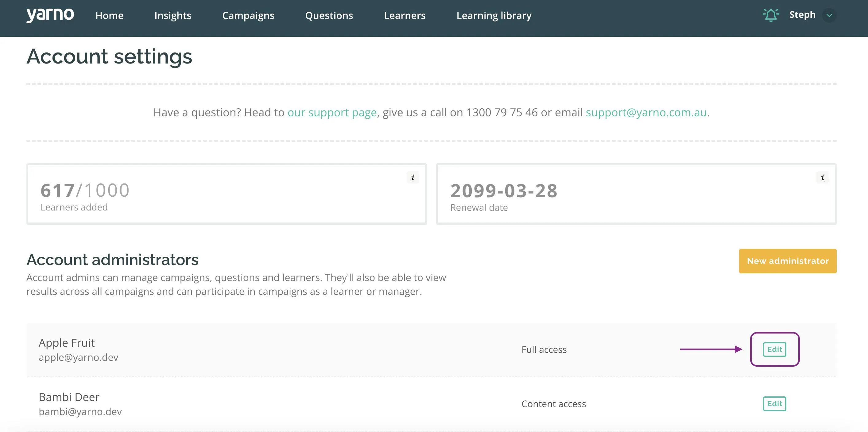The image size is (868, 432).
Task: Click the 'Account administrators' heading
Action: coord(113,260)
